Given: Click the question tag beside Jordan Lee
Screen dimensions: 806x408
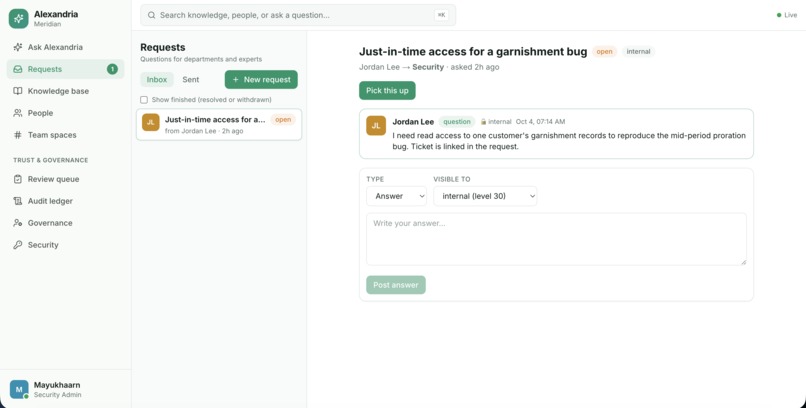Looking at the screenshot, I should point(457,122).
